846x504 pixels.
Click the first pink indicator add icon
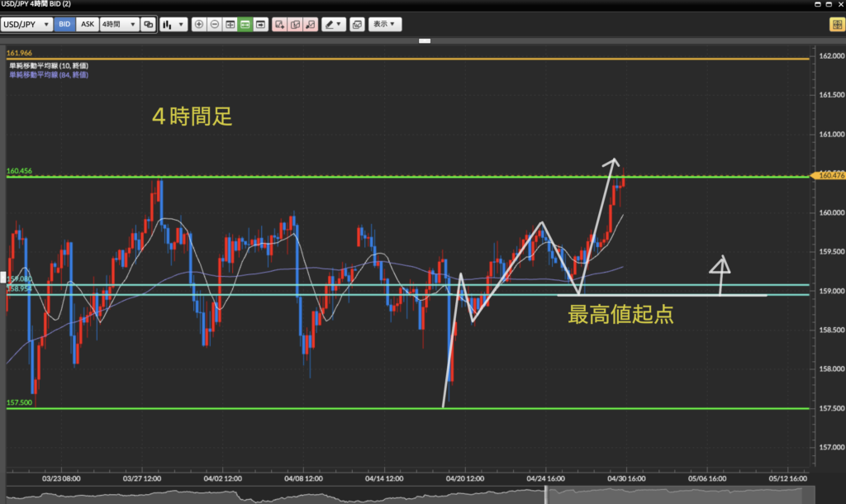click(279, 25)
